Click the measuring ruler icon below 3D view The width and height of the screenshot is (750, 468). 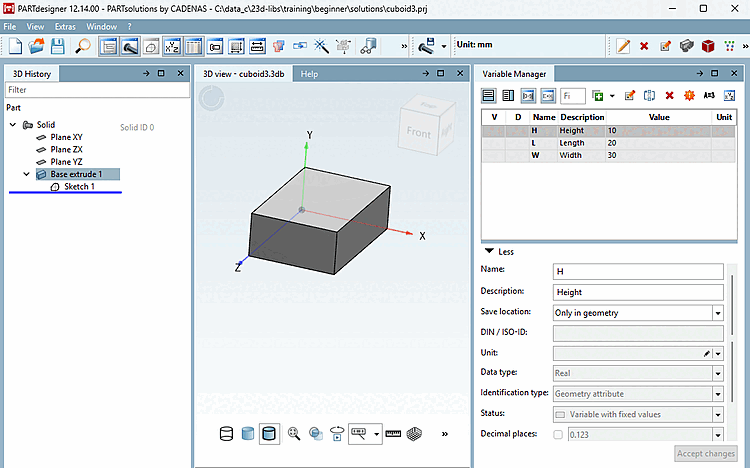(393, 434)
